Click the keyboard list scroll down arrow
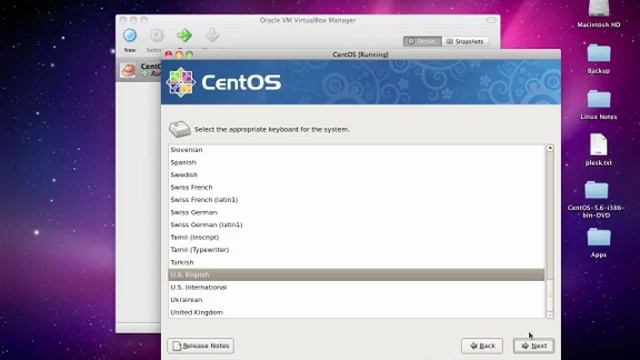The image size is (640, 360). coord(550,315)
